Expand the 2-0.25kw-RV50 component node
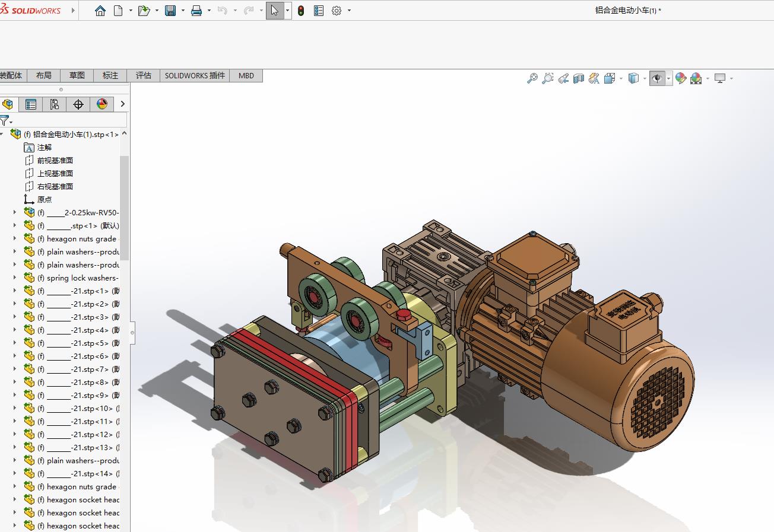 (15, 212)
